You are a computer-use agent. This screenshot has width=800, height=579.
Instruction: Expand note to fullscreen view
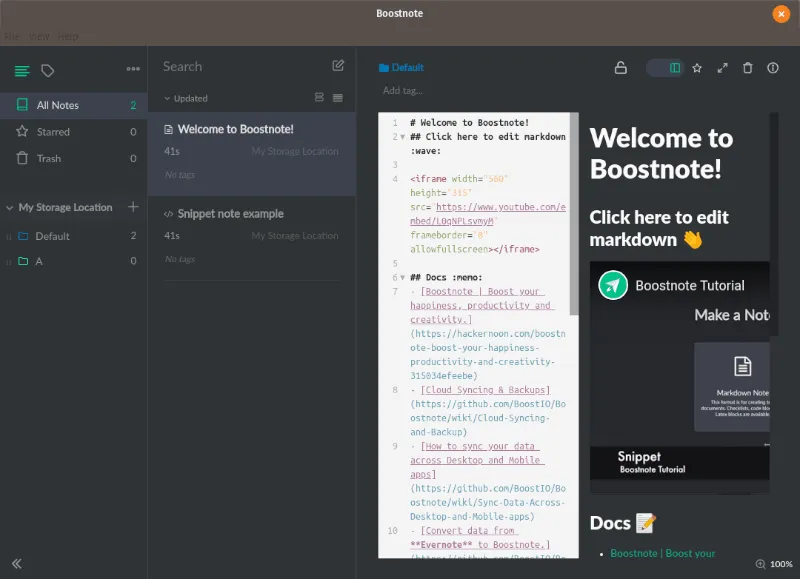(x=723, y=68)
